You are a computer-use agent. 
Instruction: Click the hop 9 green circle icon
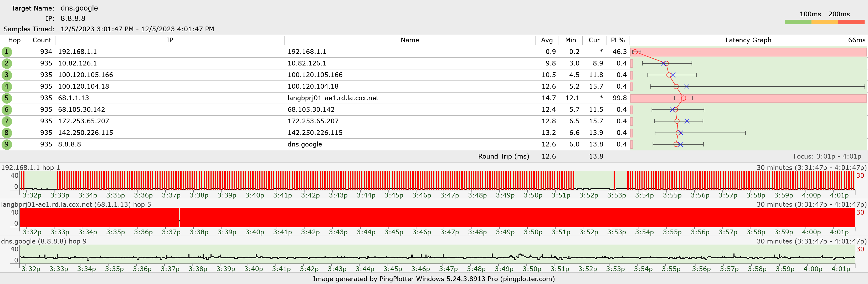point(6,144)
